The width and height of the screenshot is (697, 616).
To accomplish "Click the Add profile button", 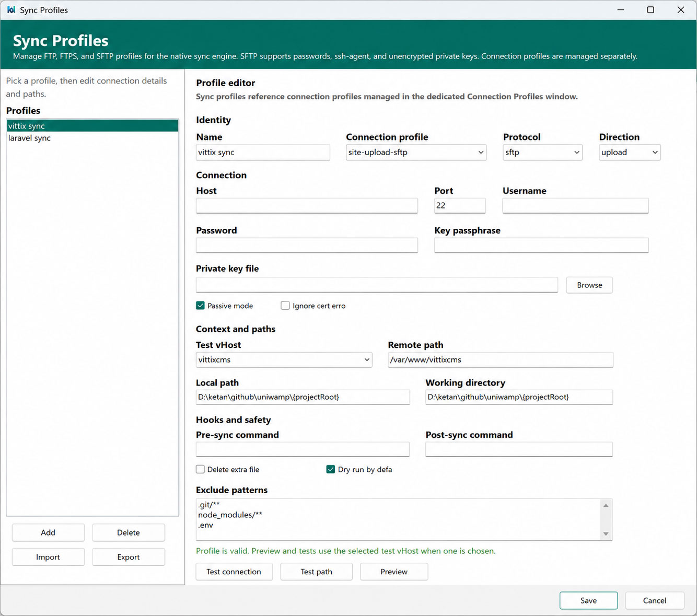I will point(48,532).
